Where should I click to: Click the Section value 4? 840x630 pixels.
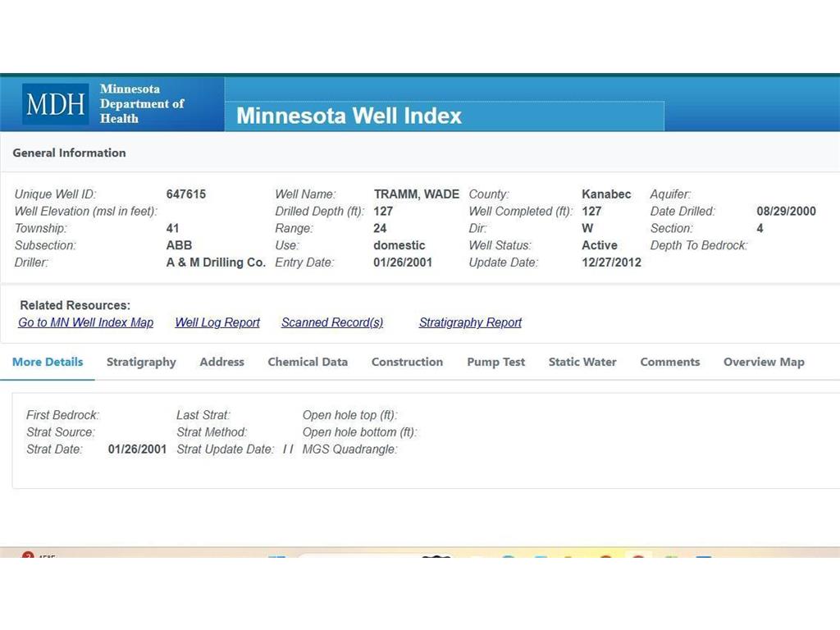[x=760, y=228]
